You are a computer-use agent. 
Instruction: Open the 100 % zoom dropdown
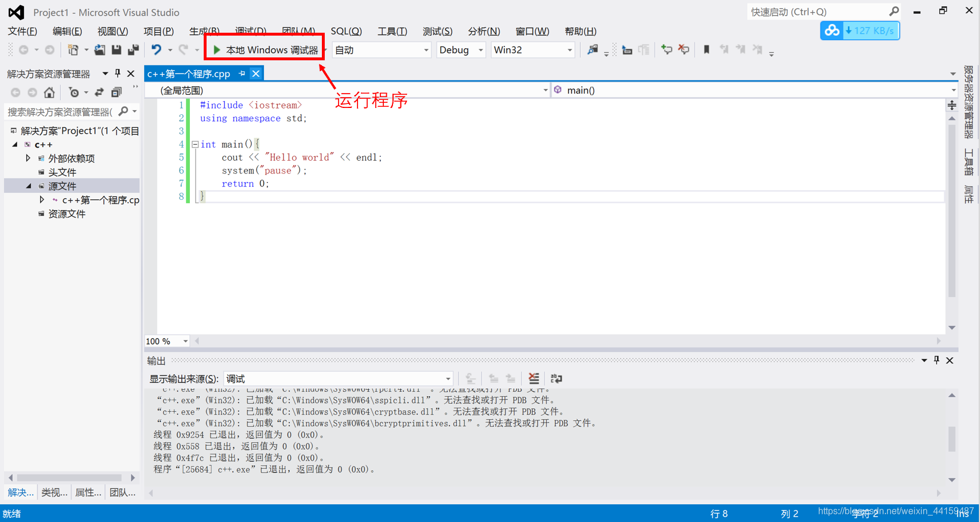pyautogui.click(x=167, y=341)
